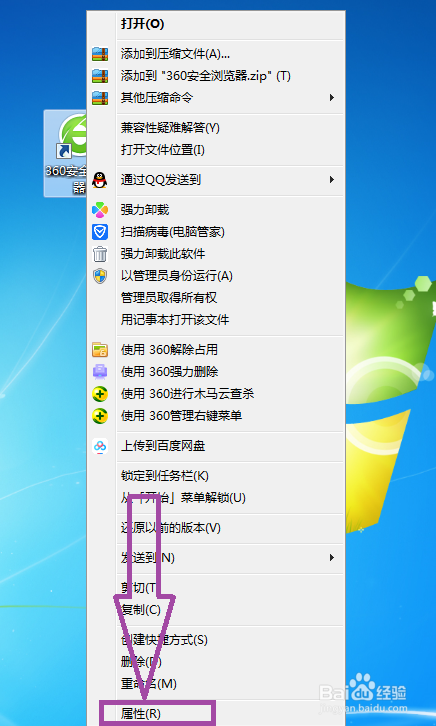Open 属性(R) properties entry

click(x=141, y=713)
